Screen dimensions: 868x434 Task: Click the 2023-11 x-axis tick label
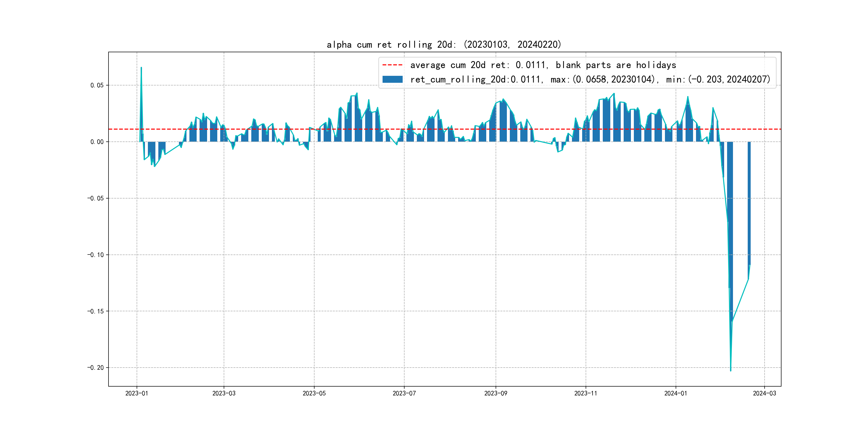coord(586,393)
